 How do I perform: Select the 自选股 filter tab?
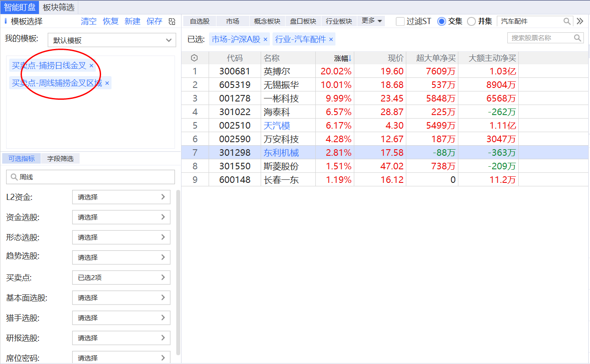click(200, 21)
